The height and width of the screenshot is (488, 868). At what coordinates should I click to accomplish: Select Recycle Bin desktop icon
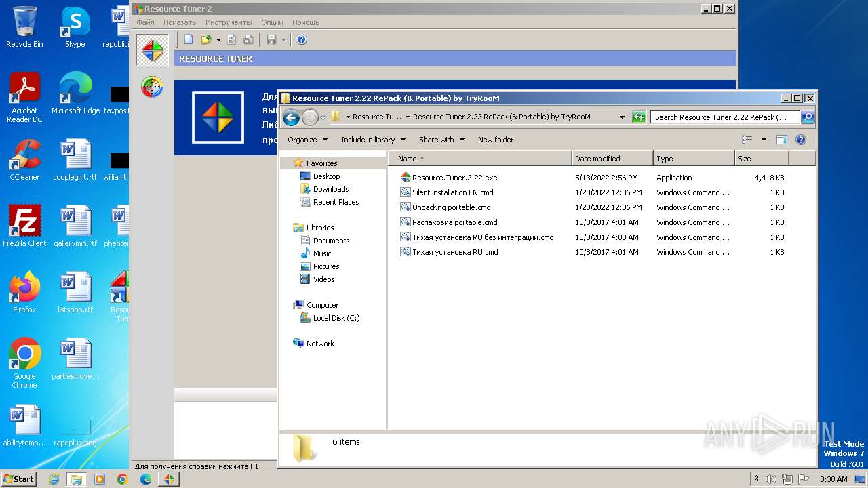24,27
